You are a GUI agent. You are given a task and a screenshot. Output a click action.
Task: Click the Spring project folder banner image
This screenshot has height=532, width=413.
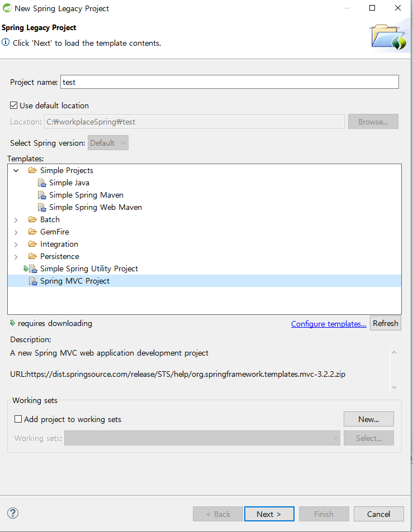pos(388,37)
